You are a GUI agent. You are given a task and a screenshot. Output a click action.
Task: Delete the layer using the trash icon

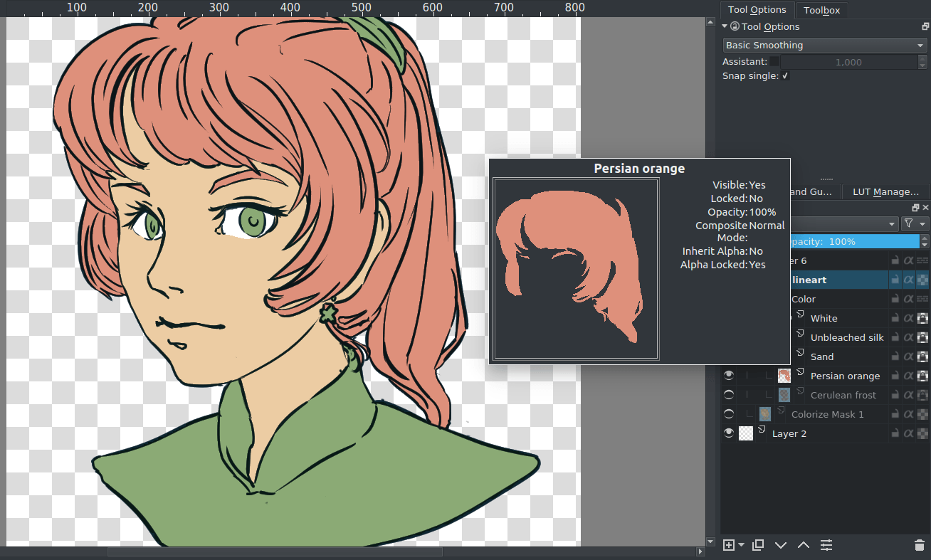[x=919, y=544]
